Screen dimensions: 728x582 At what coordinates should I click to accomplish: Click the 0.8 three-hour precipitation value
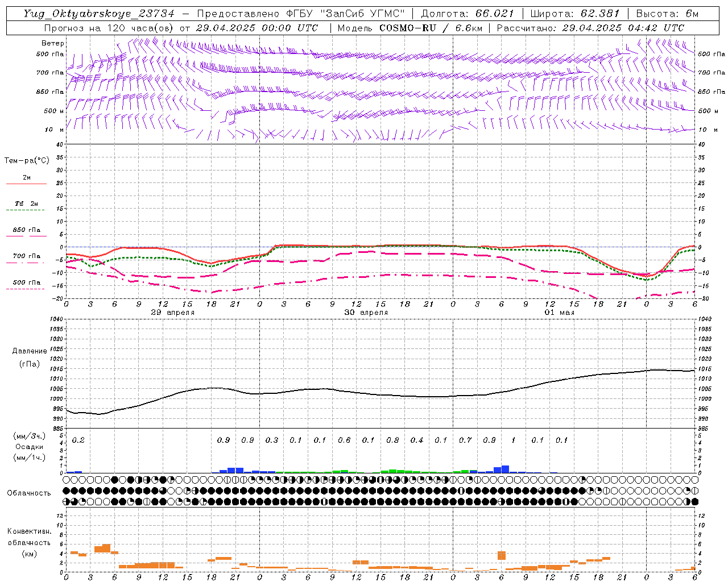coord(392,440)
